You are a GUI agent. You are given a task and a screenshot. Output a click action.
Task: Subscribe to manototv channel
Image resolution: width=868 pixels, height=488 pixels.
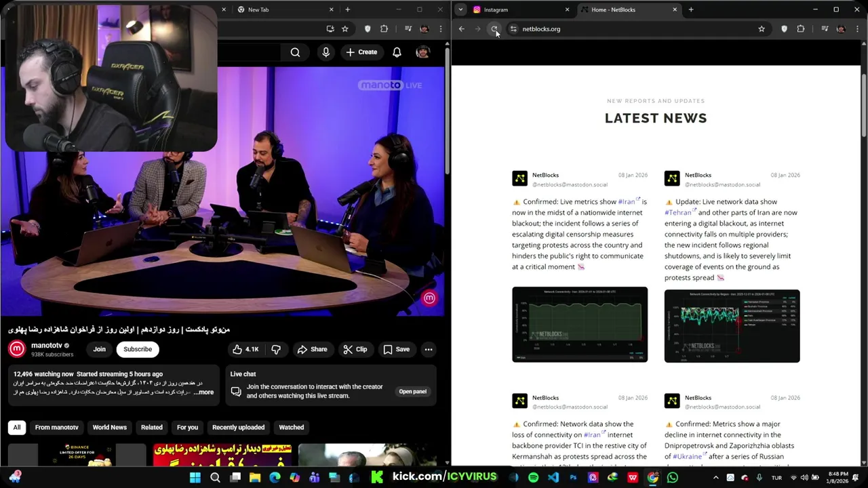[x=138, y=349]
